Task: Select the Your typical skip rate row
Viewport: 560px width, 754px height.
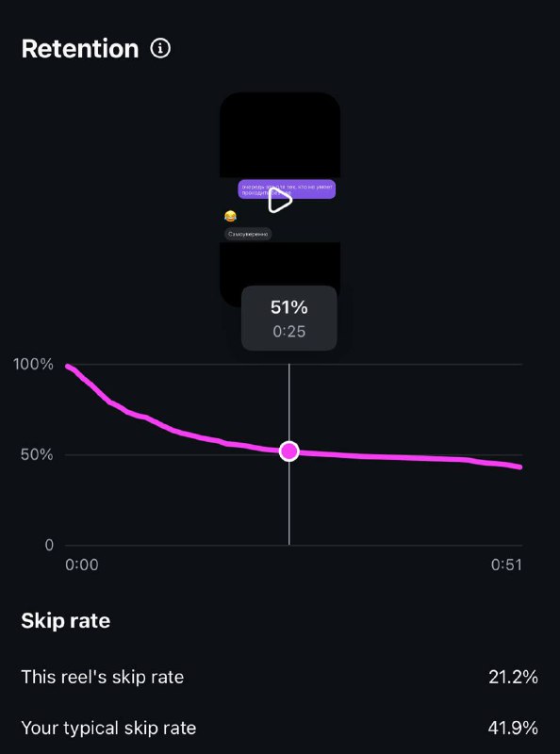Action: 279,728
